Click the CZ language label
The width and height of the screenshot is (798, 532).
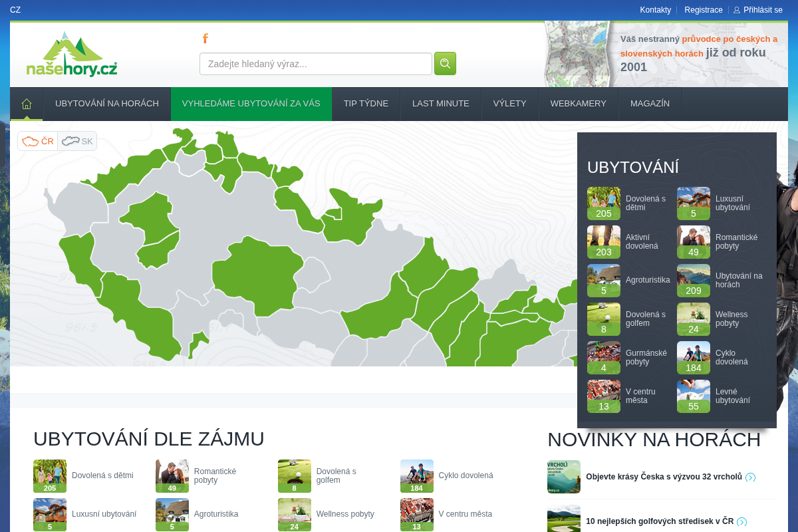click(15, 10)
